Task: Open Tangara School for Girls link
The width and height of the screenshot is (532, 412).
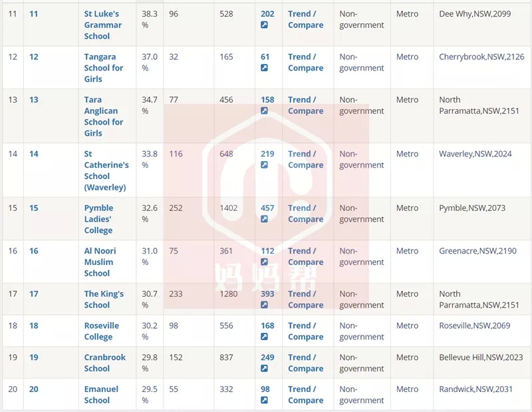Action: [104, 68]
